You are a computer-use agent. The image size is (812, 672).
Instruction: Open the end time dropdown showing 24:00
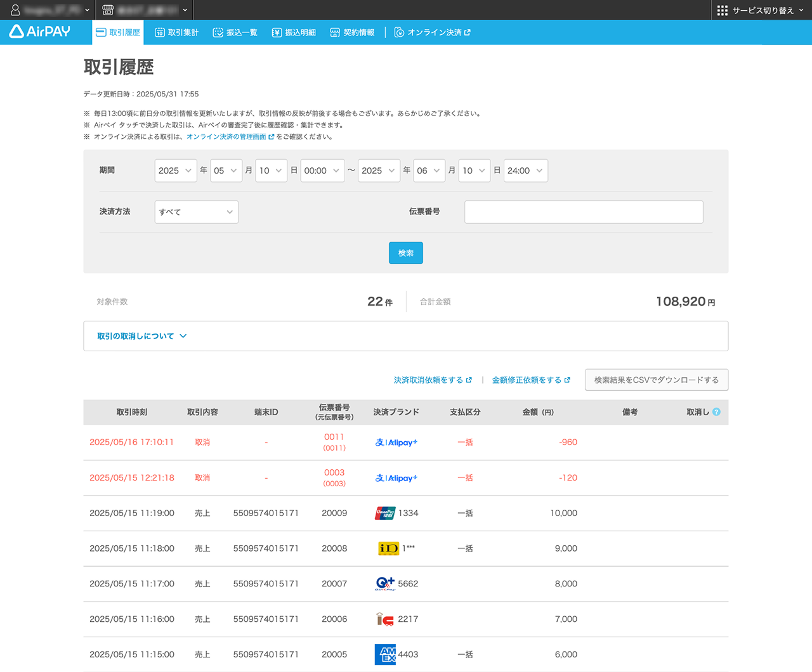point(525,171)
